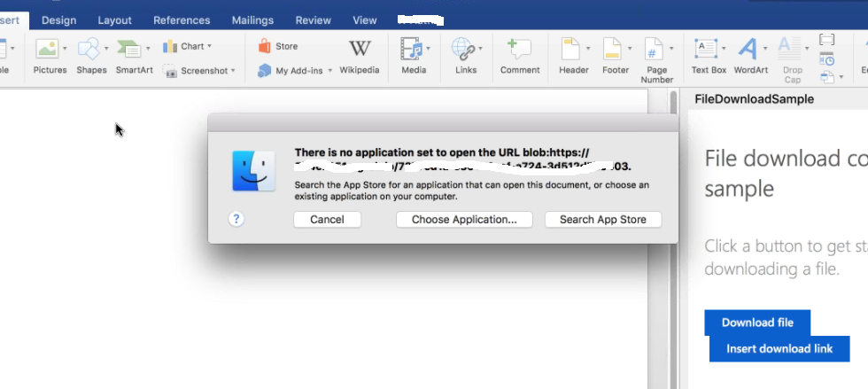The image size is (868, 389).
Task: Expand the Screenshot dropdown arrow
Action: [x=233, y=71]
